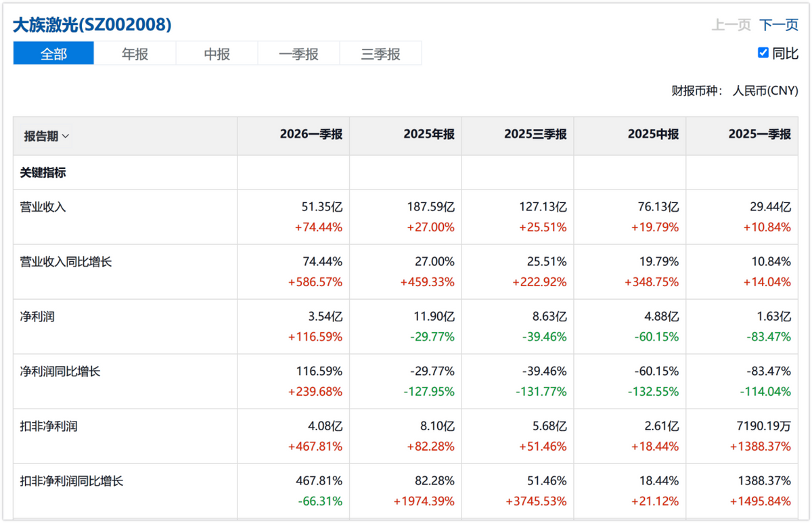
Task: Select the 全部 tab
Action: coord(53,53)
